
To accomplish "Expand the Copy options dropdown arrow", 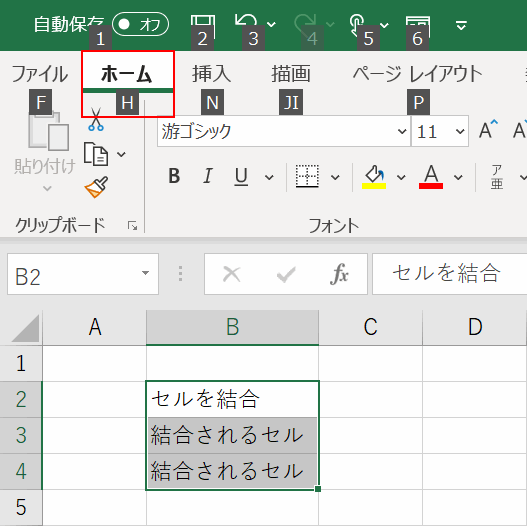I will tap(121, 154).
